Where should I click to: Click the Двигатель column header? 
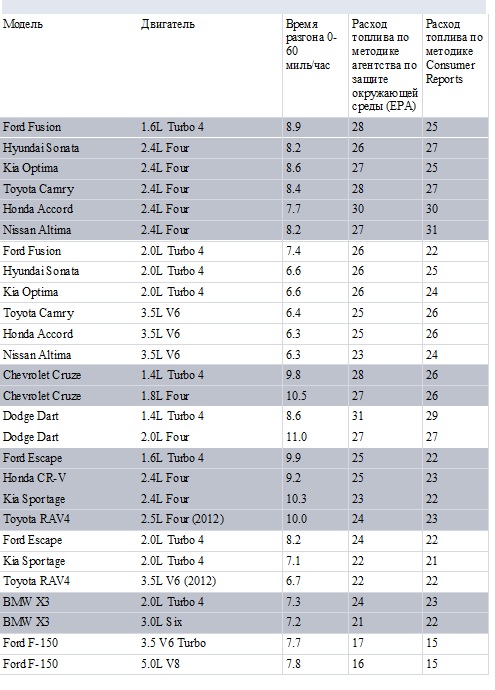pos(168,24)
